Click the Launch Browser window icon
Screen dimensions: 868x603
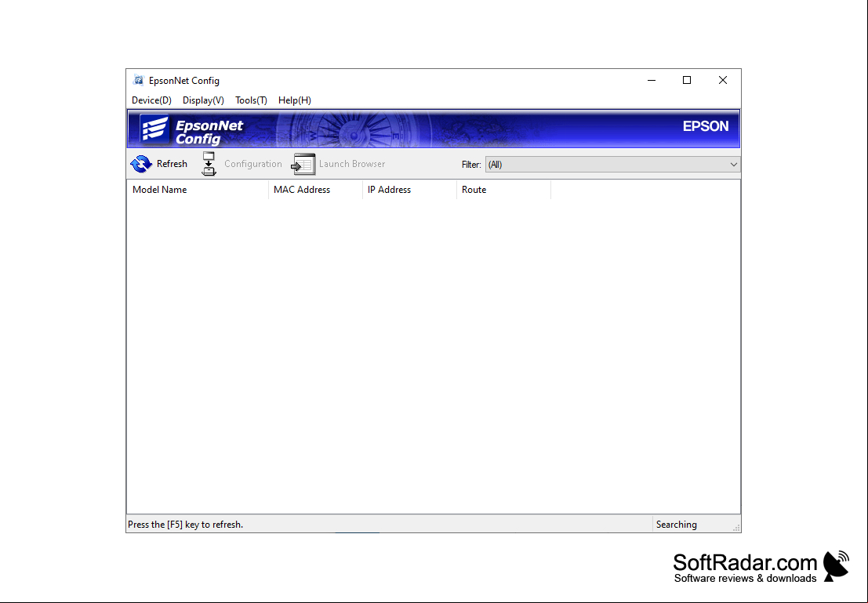(x=303, y=164)
